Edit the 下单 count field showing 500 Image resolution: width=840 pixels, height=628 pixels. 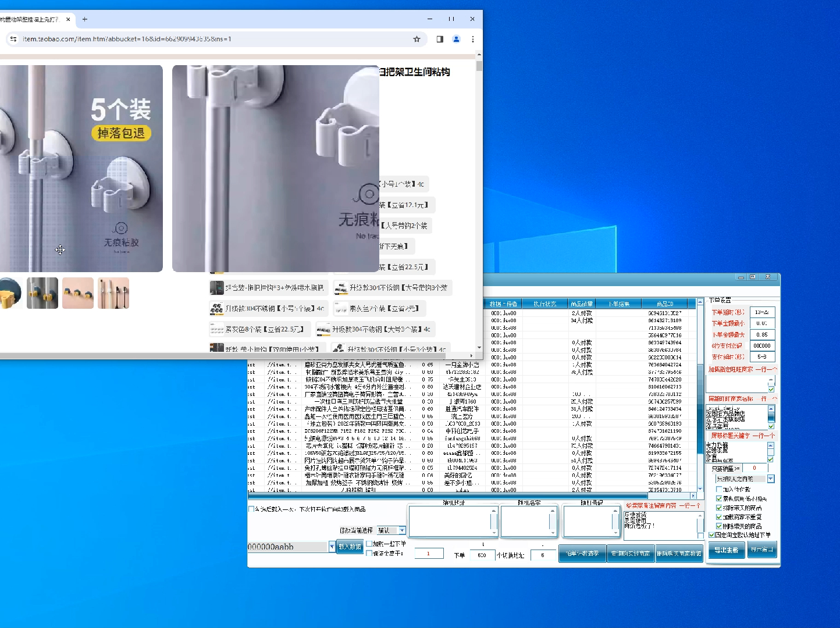click(x=482, y=555)
